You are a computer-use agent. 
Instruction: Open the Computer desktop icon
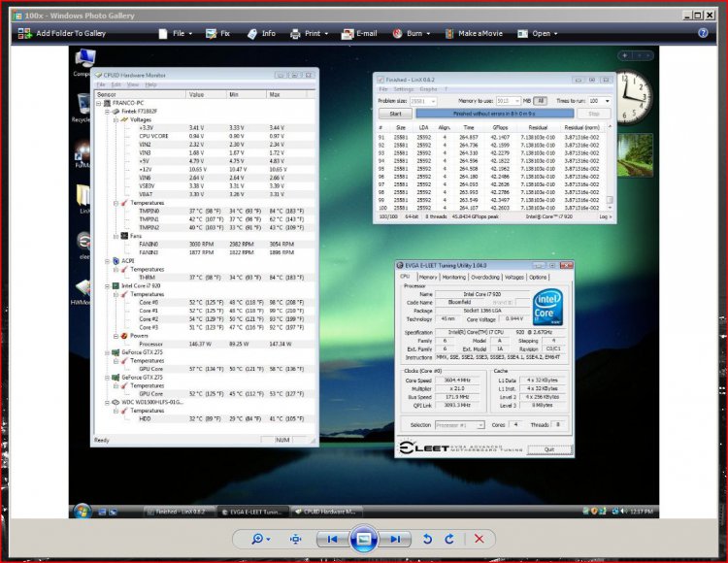84,62
